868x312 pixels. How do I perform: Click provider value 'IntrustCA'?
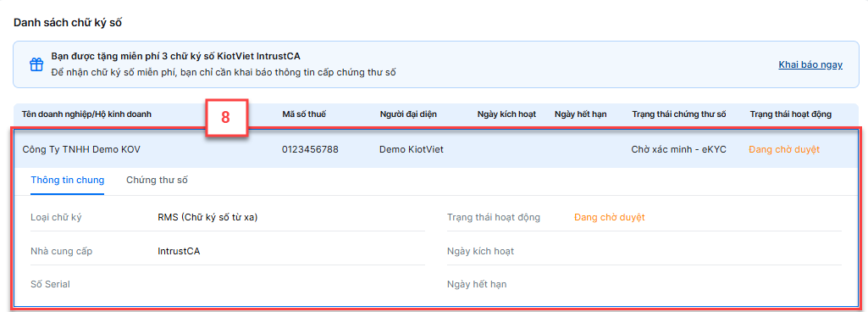tap(179, 251)
